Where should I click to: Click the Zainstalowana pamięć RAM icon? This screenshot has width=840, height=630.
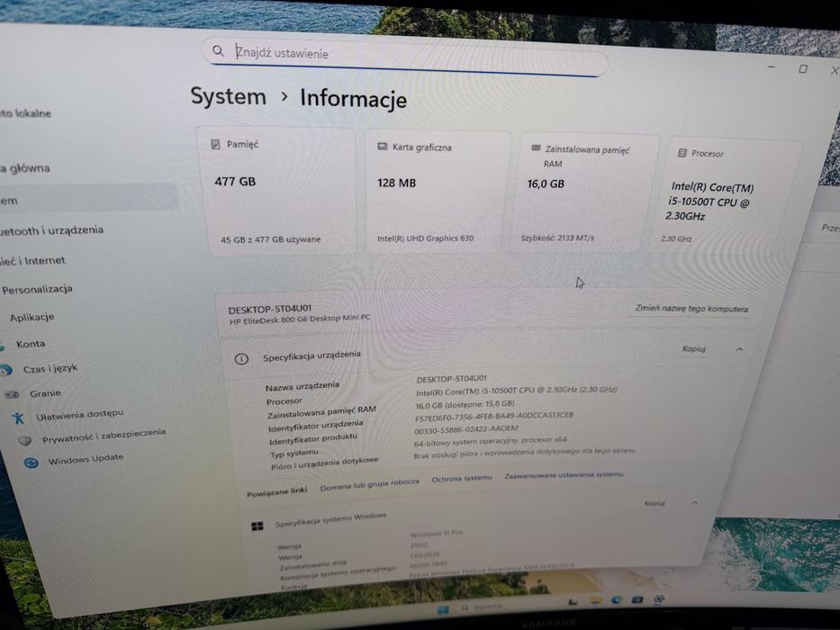(x=536, y=148)
